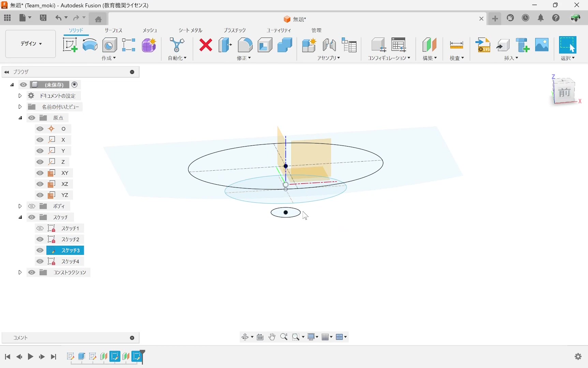The image size is (588, 368).
Task: Switch to the ユーティリティ tab
Action: [x=279, y=30]
